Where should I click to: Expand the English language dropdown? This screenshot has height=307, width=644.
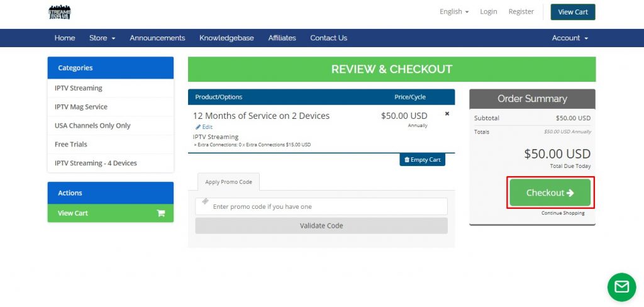(453, 12)
